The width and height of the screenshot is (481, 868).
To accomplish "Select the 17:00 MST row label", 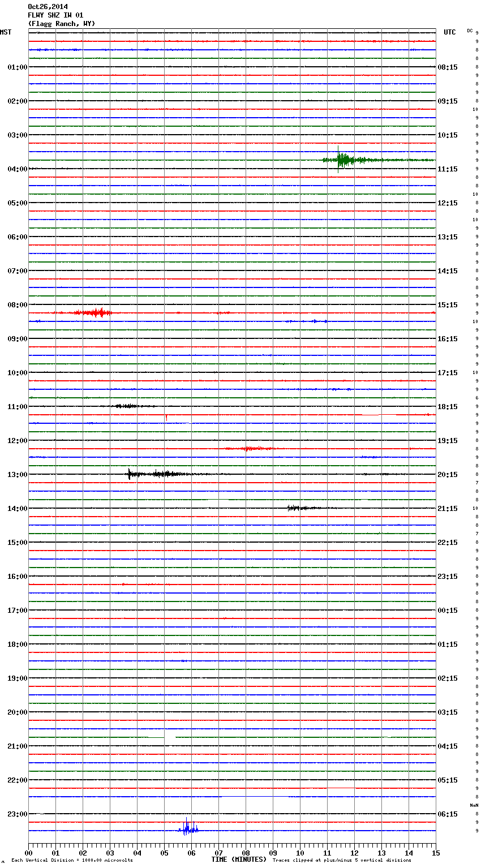I will [18, 611].
